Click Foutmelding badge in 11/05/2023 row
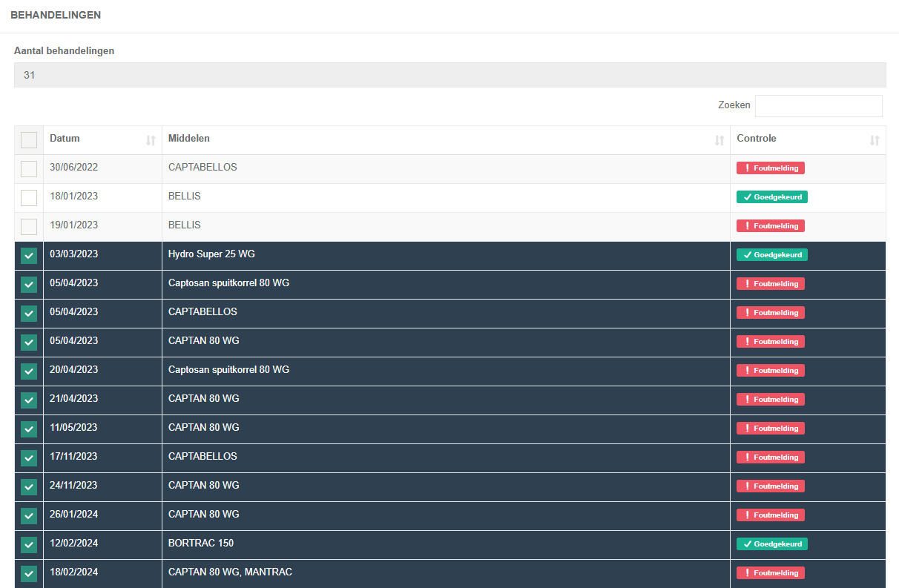This screenshot has height=588, width=899. tap(770, 429)
